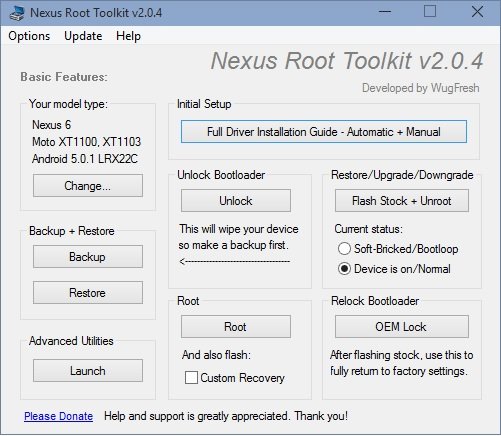Click 'Android 5.0.1 LRX22C' build text
Viewport: 501px width, 436px height.
(85, 159)
